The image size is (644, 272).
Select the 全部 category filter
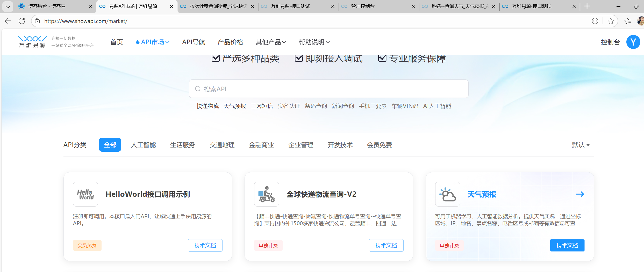click(110, 145)
